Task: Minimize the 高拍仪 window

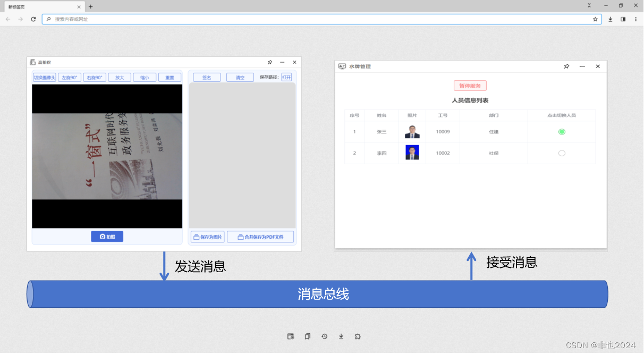Action: click(282, 62)
